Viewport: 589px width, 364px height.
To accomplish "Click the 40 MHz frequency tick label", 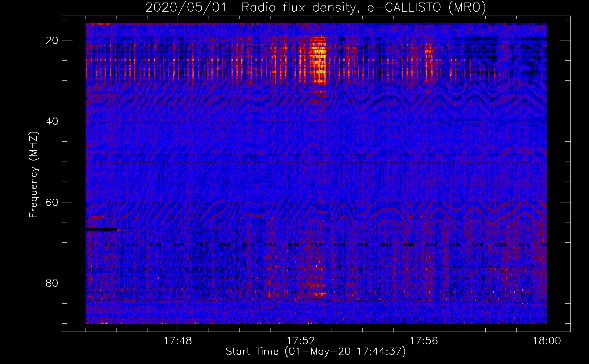I will (x=52, y=121).
